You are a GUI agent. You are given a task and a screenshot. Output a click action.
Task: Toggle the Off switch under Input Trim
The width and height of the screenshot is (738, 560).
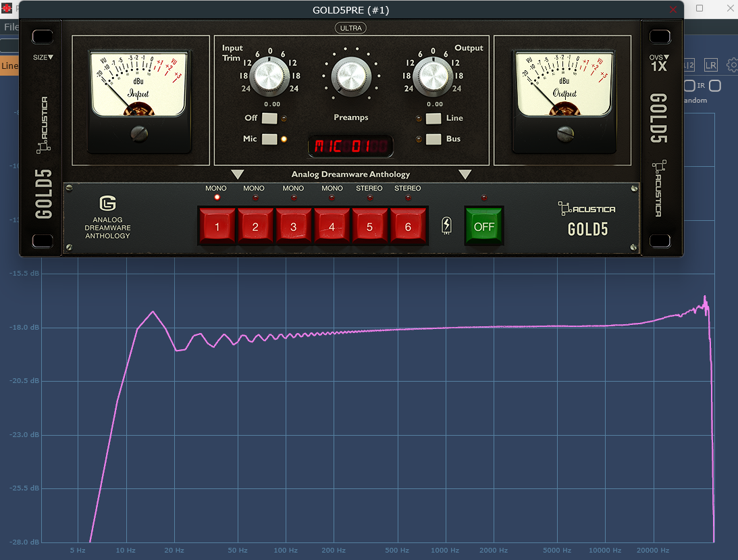coord(269,118)
